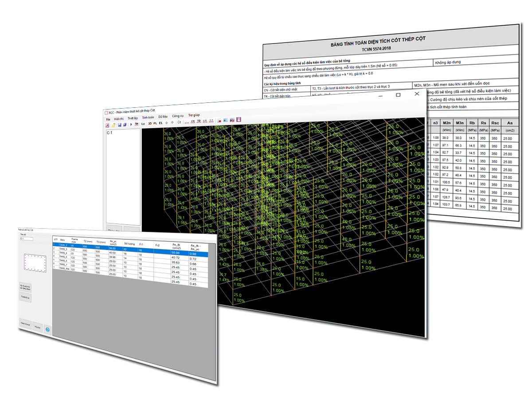The image size is (532, 399).
Task: Open the File menu in RCC
Action: tap(108, 119)
